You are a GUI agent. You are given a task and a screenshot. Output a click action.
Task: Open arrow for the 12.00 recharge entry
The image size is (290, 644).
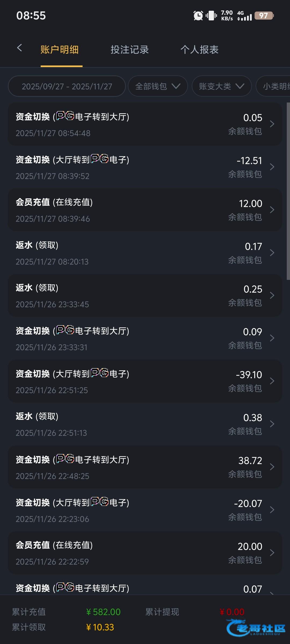(x=272, y=210)
